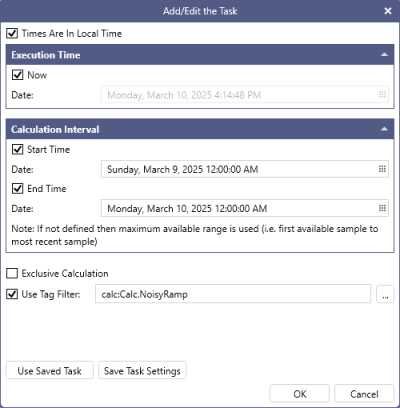
Task: Open calendar picker for End Time date
Action: 382,208
